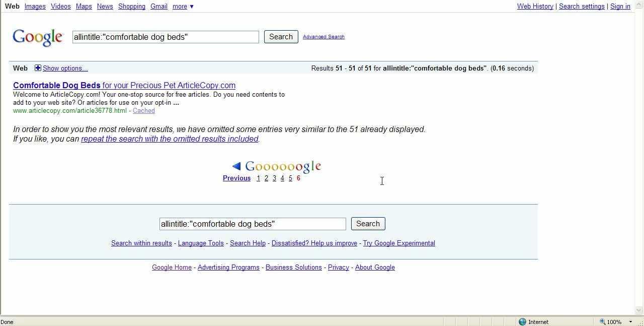Click the blue Previous arrow icon

point(236,166)
